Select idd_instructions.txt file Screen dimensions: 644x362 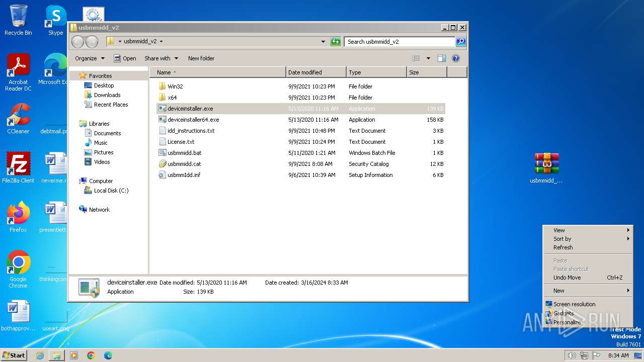(300, 131)
